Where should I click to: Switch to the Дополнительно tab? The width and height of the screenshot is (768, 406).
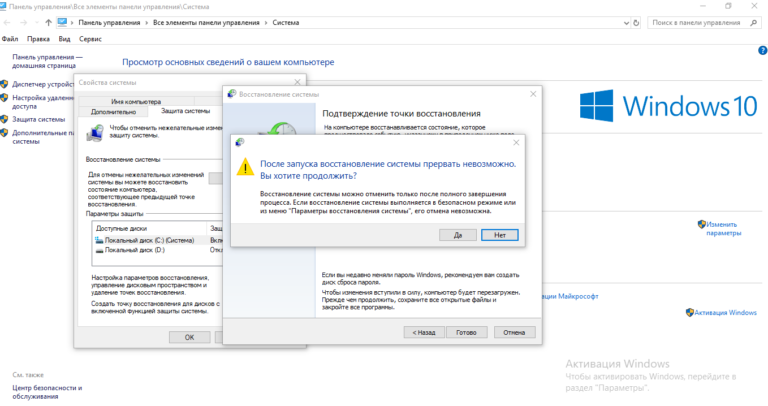[x=113, y=111]
